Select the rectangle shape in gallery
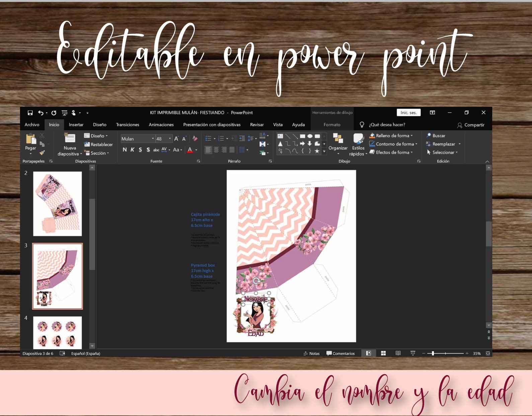The height and width of the screenshot is (416, 532). (302, 136)
